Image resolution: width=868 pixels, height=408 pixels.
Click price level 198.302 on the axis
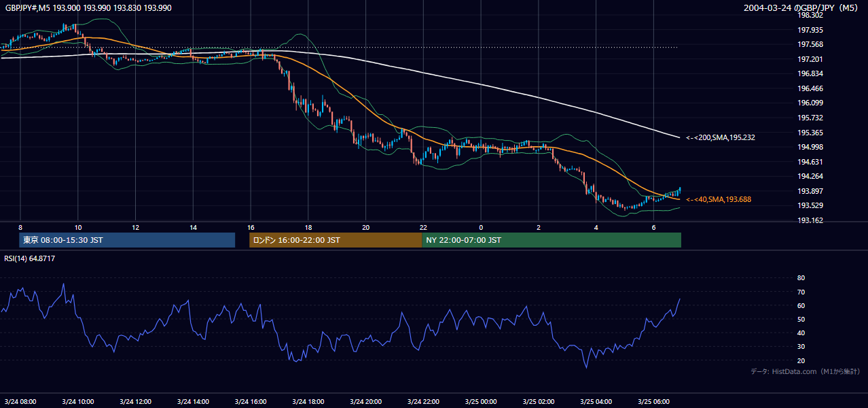click(810, 15)
